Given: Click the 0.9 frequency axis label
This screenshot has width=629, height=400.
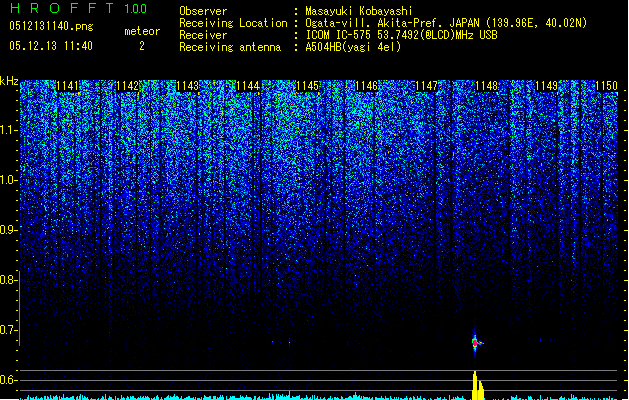Looking at the screenshot, I should (8, 230).
